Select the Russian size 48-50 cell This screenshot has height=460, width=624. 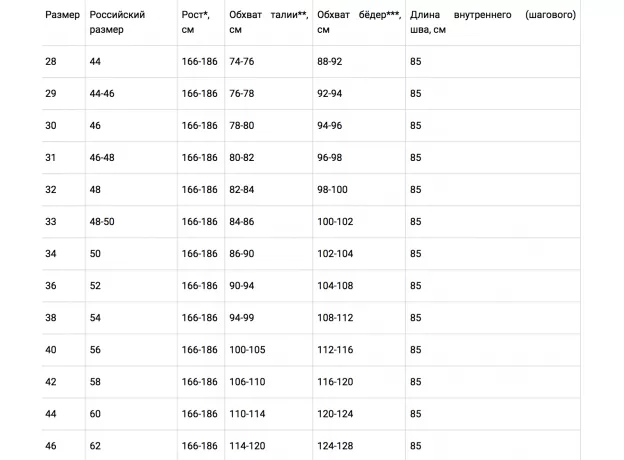[103, 222]
